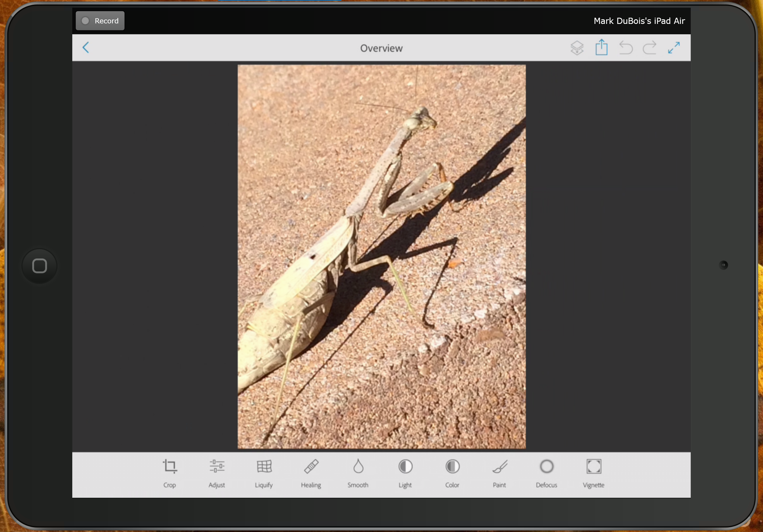Screen dimensions: 763x532
Task: Select the Color adjustment tool
Action: click(452, 473)
